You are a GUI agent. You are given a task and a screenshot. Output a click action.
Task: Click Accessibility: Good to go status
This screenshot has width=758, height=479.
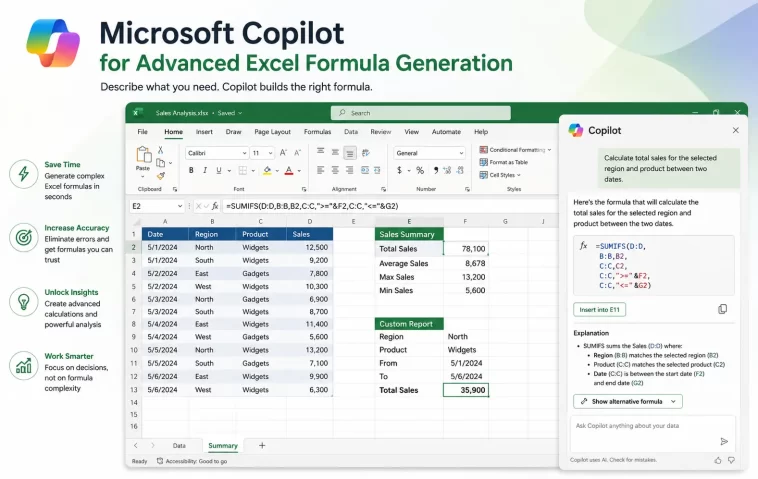tap(192, 461)
